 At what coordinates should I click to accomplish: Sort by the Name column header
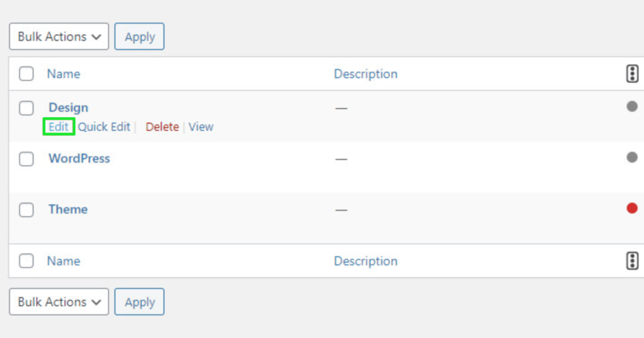point(64,74)
